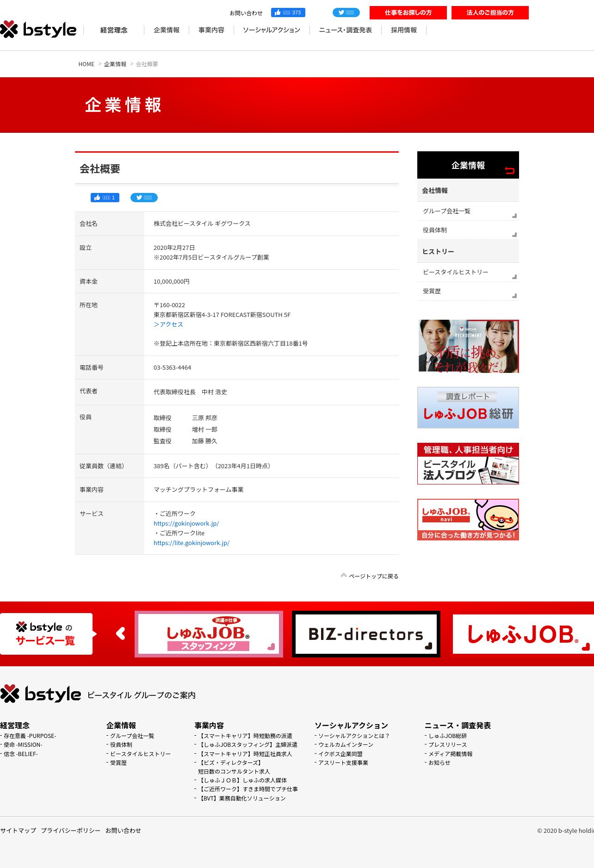Screen dimensions: 594x868
Task: Click footer link ビースタイルヒストリー
Action: point(140,754)
